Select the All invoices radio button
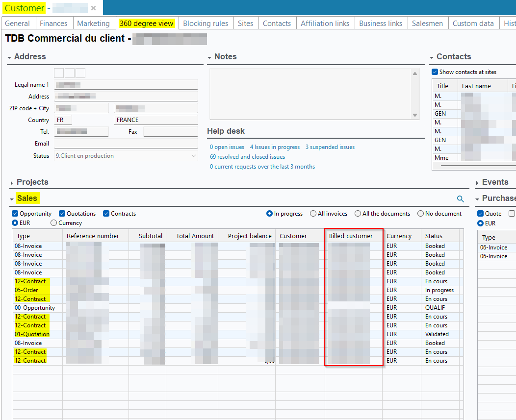Screen dimensions: 516x420 click(313, 214)
